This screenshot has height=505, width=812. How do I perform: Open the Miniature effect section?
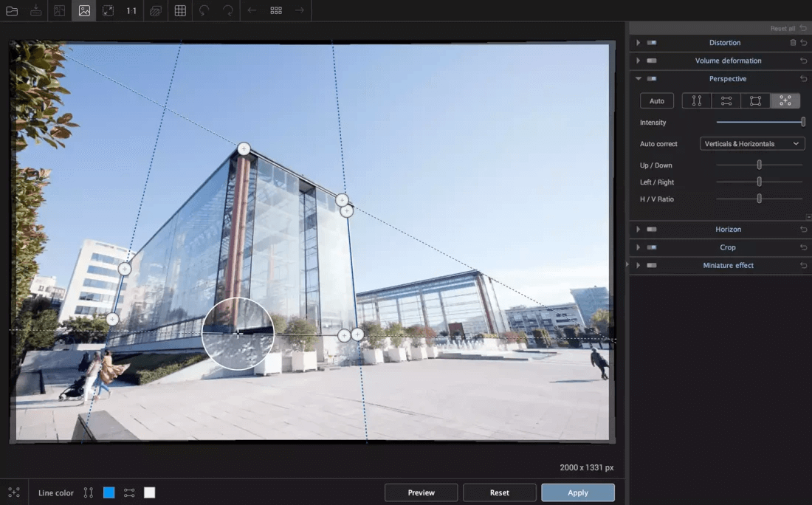pos(639,265)
